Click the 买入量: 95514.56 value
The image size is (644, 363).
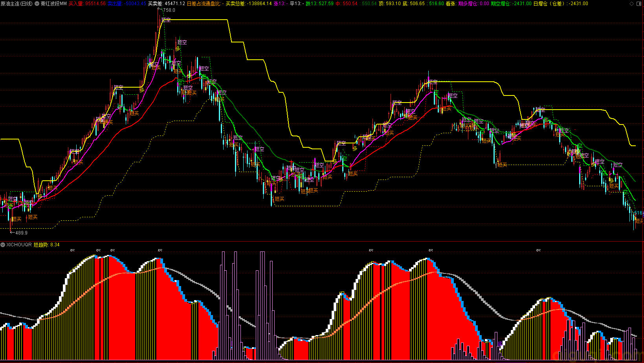[87, 4]
